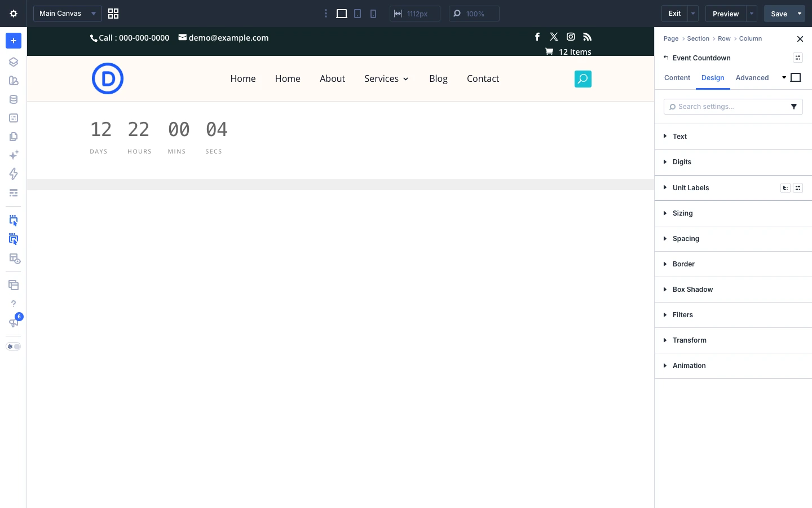Open the grid view icon beside Main Canvas

(113, 14)
